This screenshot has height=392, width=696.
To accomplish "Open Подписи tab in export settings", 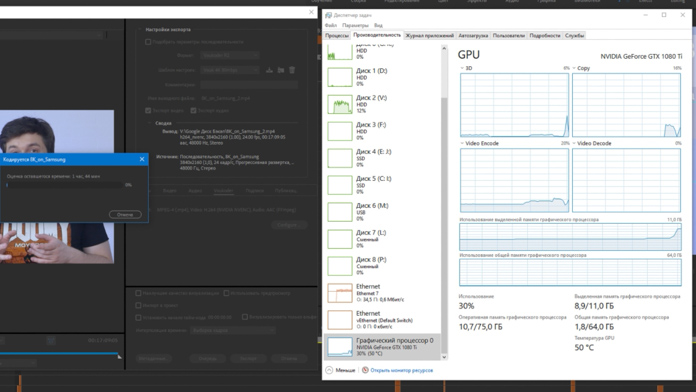I will (254, 190).
